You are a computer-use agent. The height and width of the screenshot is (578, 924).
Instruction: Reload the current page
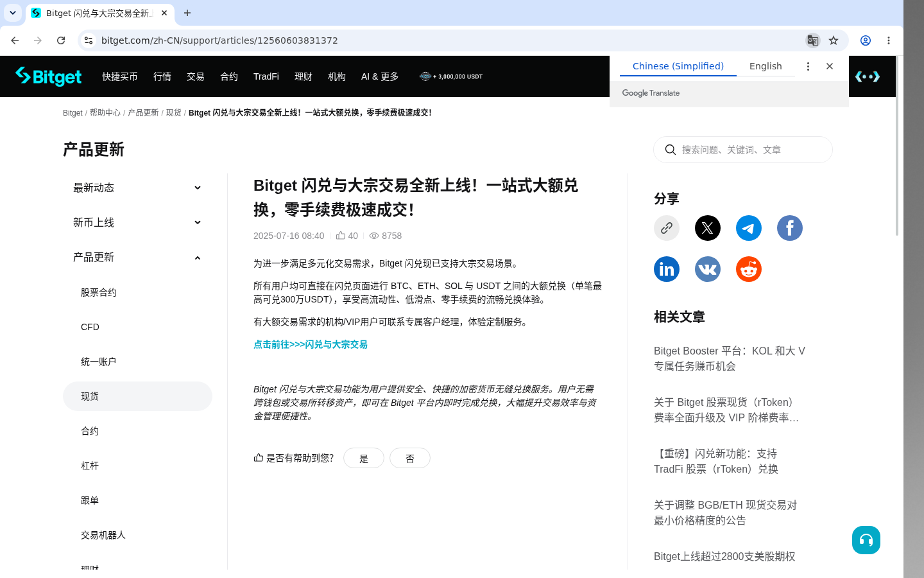click(61, 40)
